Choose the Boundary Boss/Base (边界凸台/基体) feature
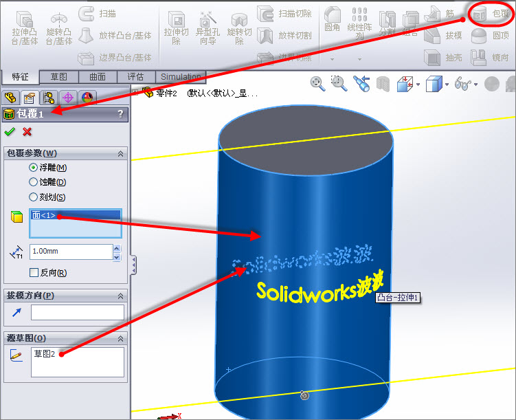The image size is (516, 420). click(x=115, y=58)
